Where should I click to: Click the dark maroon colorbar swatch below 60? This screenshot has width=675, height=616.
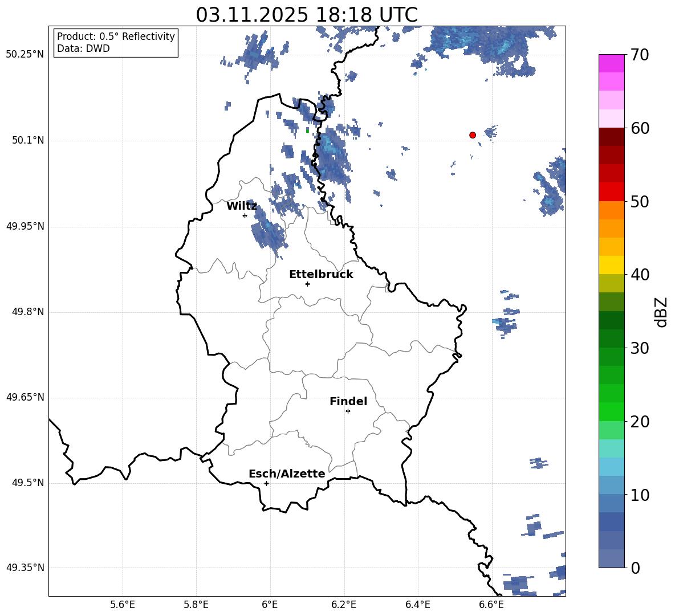pos(612,137)
